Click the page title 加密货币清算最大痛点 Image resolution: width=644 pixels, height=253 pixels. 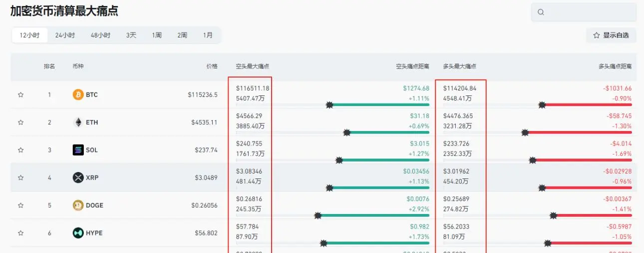click(x=64, y=11)
